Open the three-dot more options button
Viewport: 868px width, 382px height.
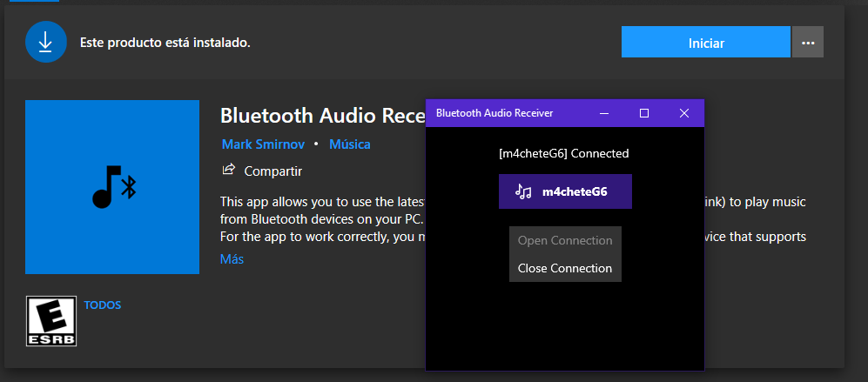808,42
